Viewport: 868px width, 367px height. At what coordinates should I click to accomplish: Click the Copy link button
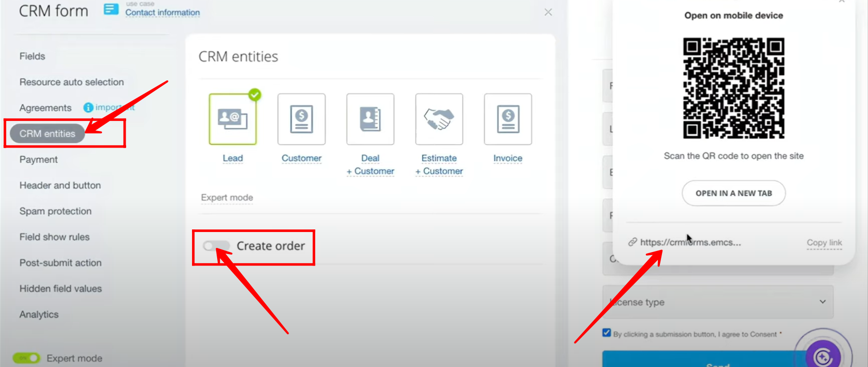[824, 242]
